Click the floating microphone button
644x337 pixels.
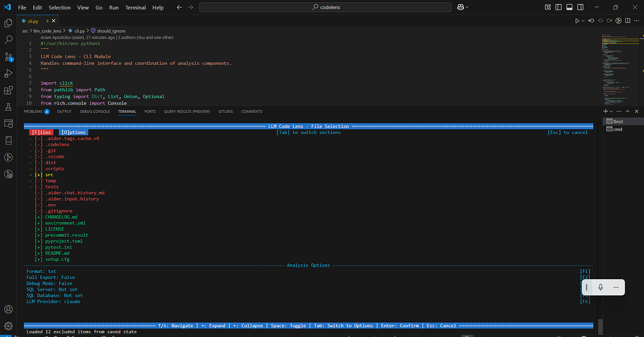[x=601, y=287]
